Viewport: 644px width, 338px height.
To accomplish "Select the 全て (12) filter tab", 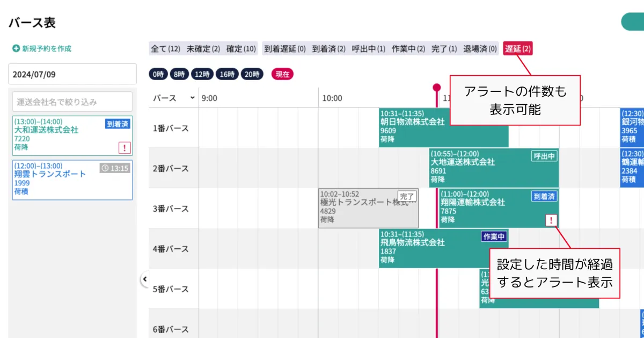I will (165, 49).
